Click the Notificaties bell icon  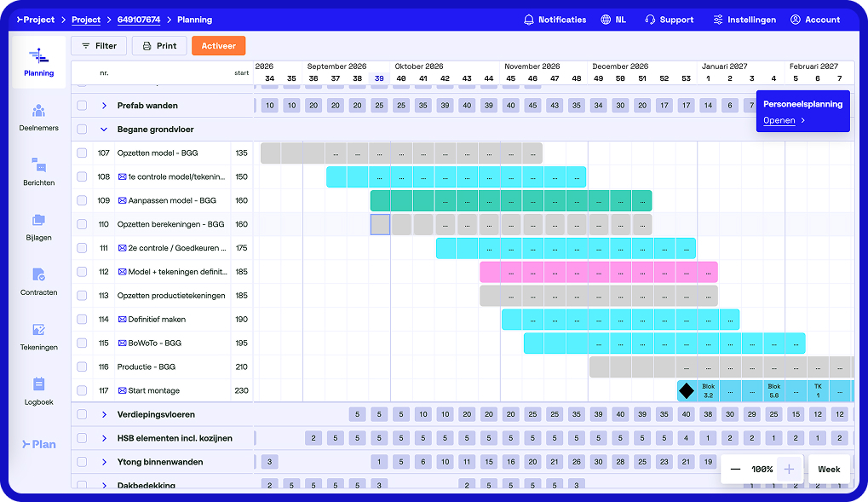(529, 20)
